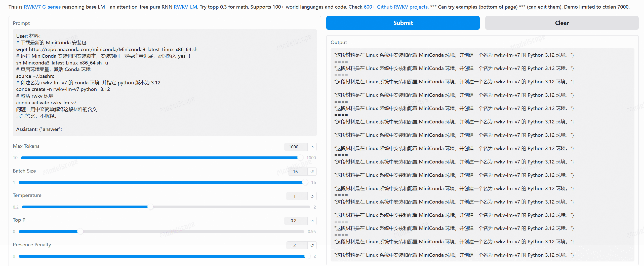Viewport: 644px width, 266px height.
Task: Click the blue Submit button
Action: pos(403,23)
